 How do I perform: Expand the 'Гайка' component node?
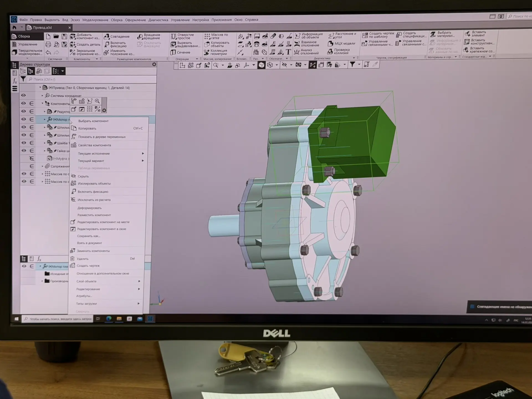click(45, 151)
